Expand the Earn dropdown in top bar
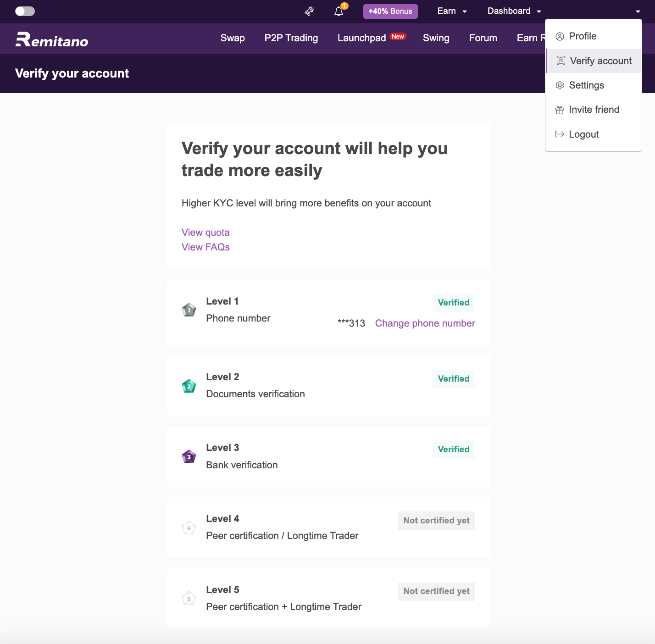 click(452, 11)
